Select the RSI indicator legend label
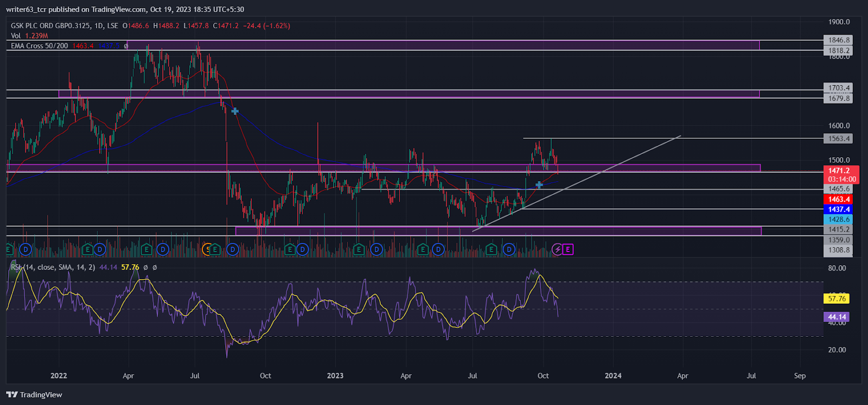868x405 pixels. click(53, 267)
